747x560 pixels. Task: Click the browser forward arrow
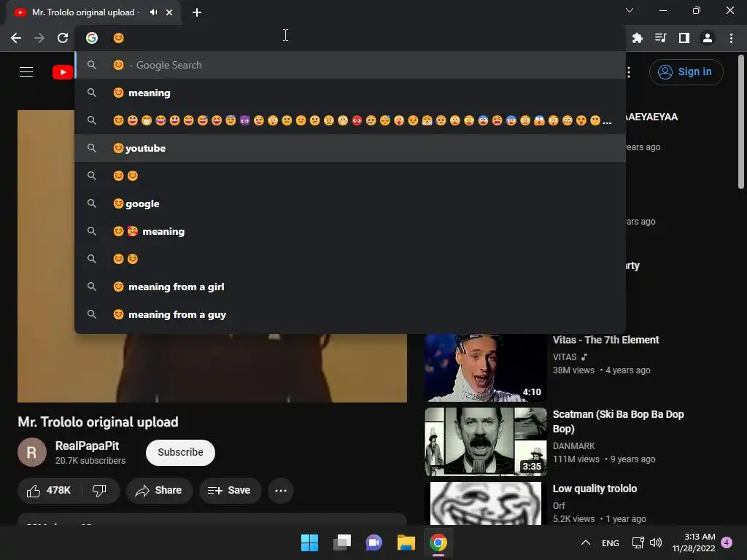point(39,38)
